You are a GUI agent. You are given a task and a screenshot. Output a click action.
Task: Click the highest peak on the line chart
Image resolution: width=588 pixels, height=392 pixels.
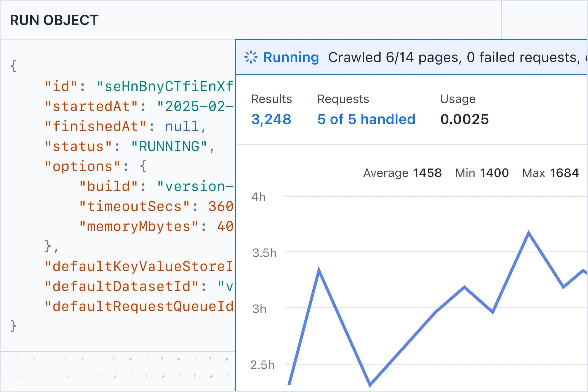pyautogui.click(x=529, y=233)
